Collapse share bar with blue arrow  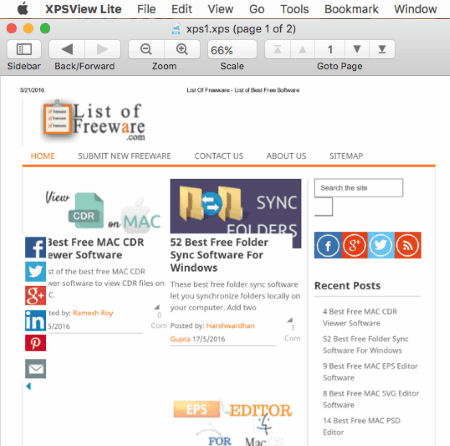click(x=29, y=386)
